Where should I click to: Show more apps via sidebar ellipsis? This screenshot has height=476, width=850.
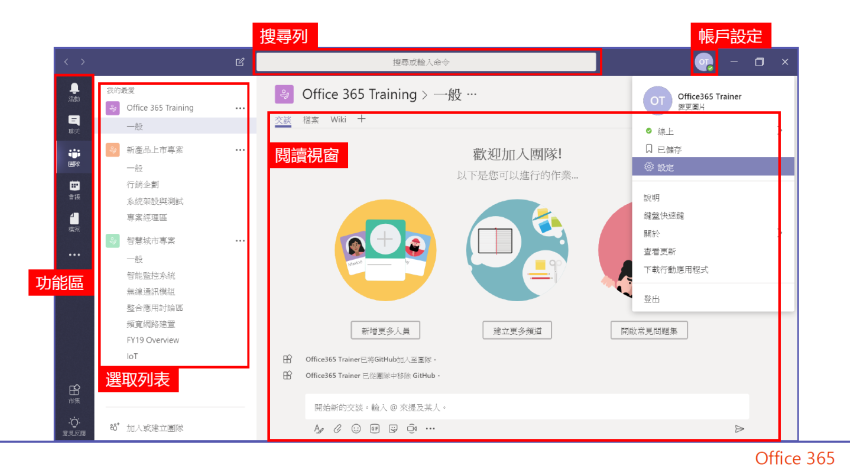[74, 255]
